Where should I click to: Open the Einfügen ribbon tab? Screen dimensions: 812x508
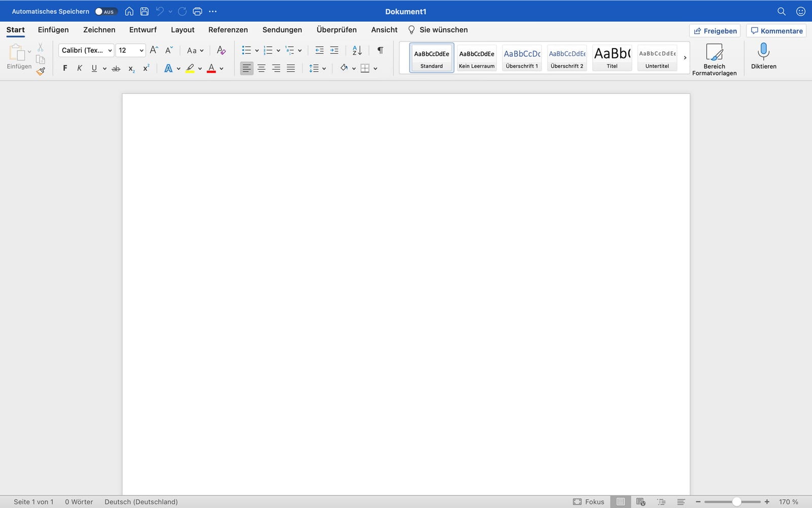coord(53,29)
